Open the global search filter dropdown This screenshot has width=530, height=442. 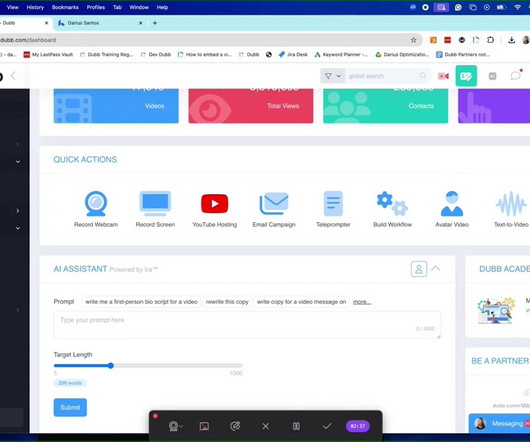(333, 76)
